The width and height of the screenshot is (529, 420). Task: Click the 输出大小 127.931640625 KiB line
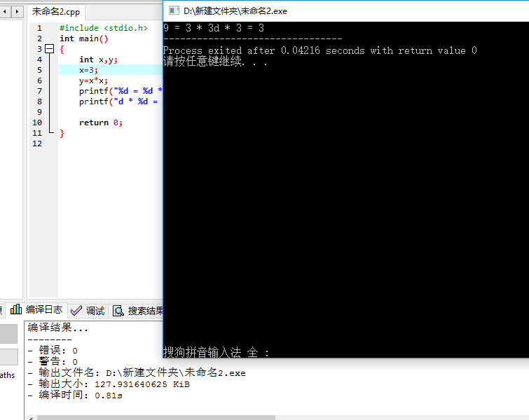point(109,384)
